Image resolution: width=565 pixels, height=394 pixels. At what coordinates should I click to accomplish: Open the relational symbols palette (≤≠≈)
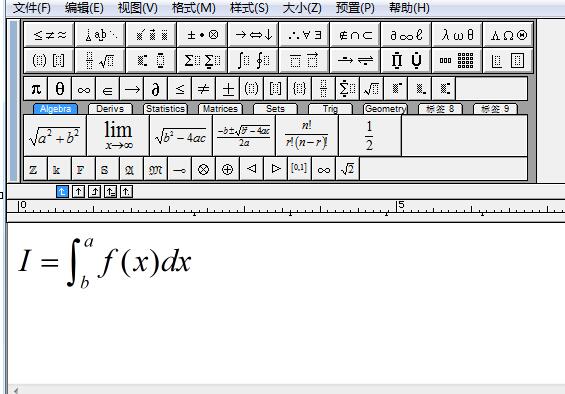[x=49, y=35]
